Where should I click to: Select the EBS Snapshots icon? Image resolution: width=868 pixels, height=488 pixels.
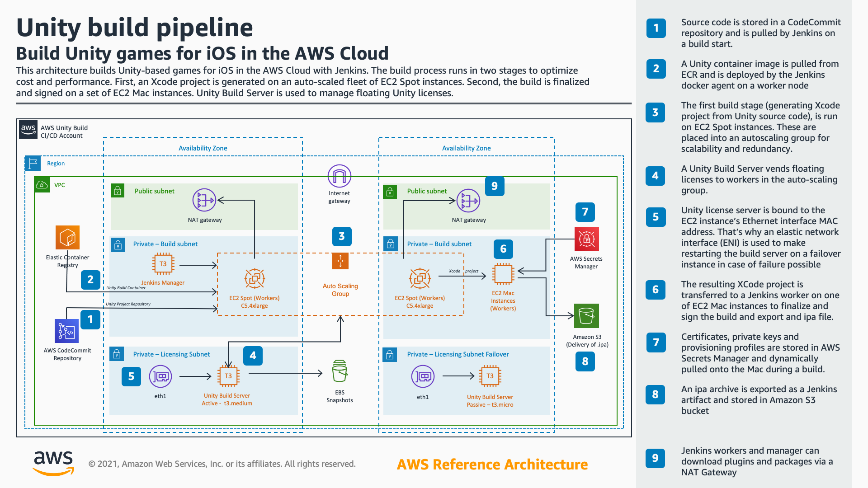[340, 371]
